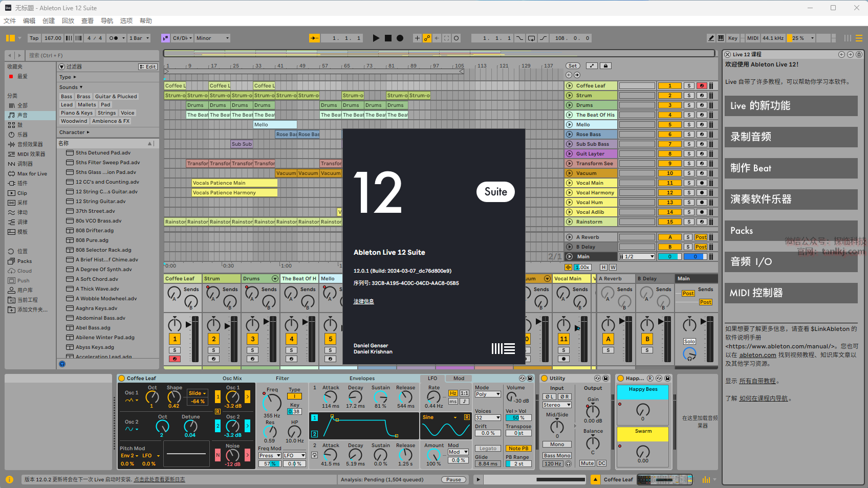Screen dimensions: 868x488
Task: Click the Stop button in transport
Action: (388, 38)
